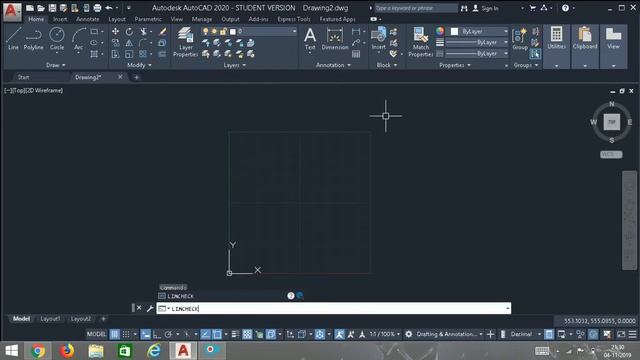This screenshot has width=640, height=360.
Task: Toggle the layer lock padlock icon
Action: [x=223, y=31]
